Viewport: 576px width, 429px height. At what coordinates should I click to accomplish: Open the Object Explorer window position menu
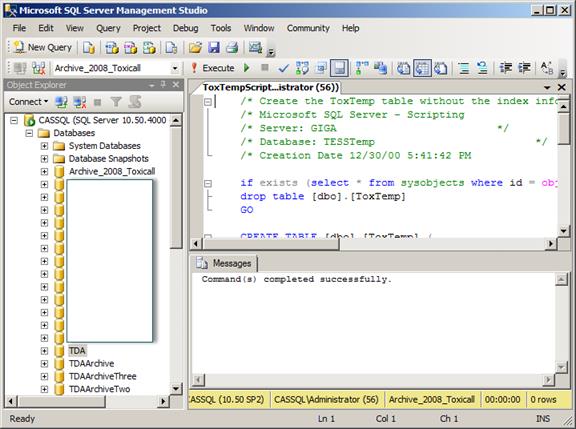pyautogui.click(x=151, y=85)
